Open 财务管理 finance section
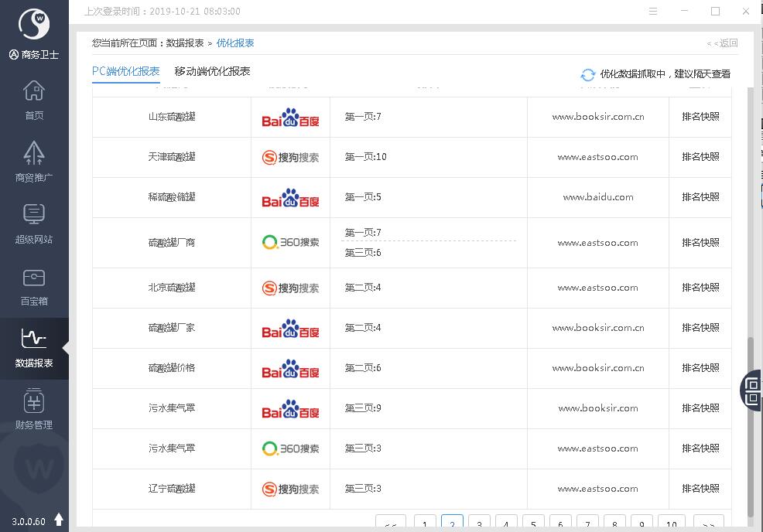 (34, 409)
